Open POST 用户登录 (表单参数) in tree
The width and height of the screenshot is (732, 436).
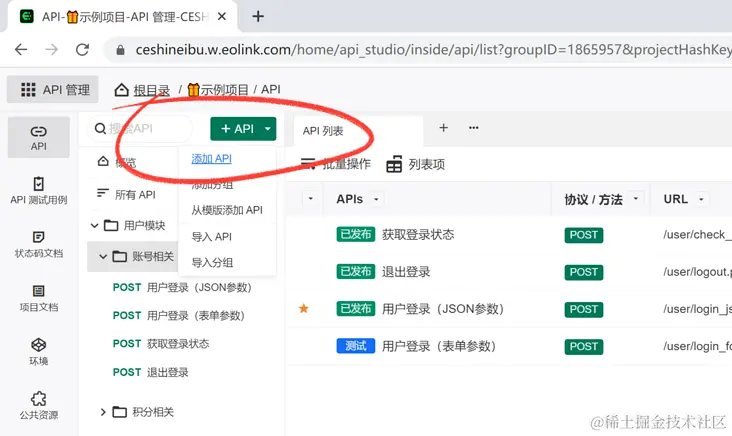[x=179, y=316]
